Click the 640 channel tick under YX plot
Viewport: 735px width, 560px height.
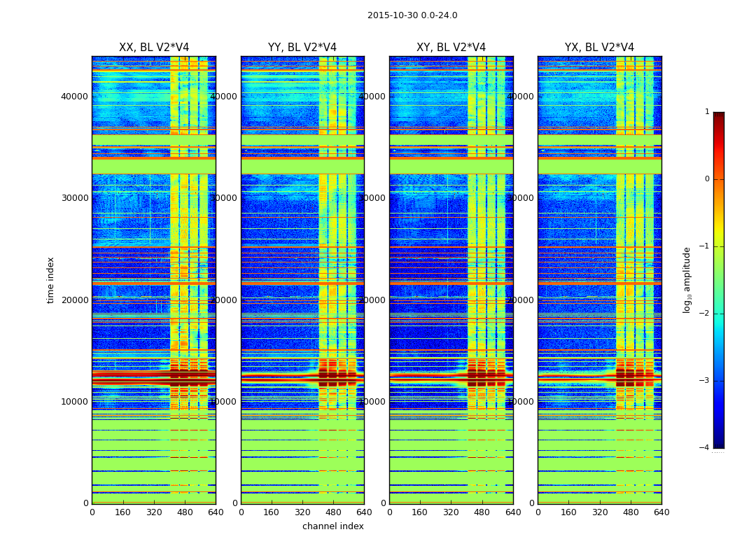click(661, 512)
